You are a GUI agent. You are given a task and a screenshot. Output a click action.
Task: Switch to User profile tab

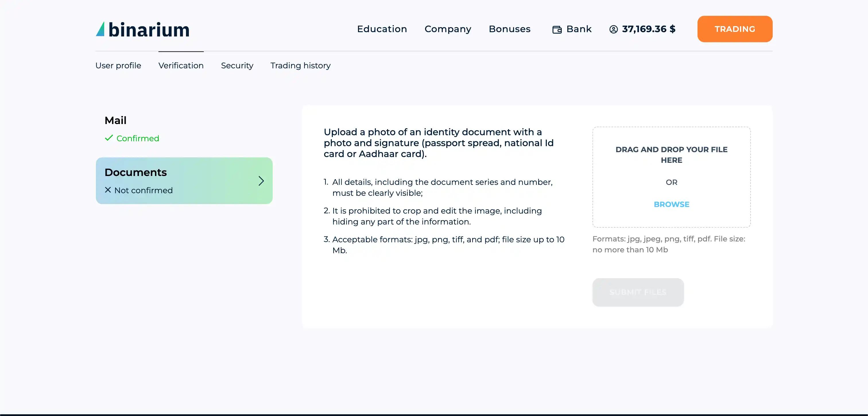point(118,65)
